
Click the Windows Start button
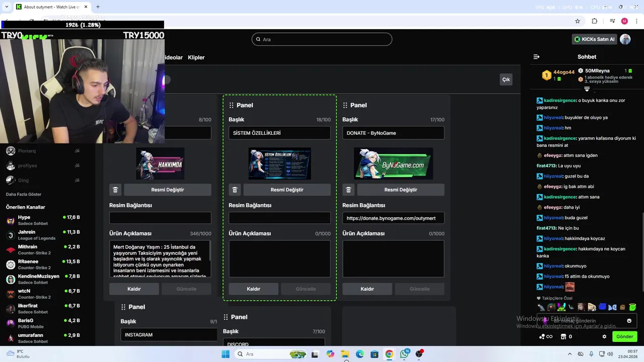[x=225, y=354]
